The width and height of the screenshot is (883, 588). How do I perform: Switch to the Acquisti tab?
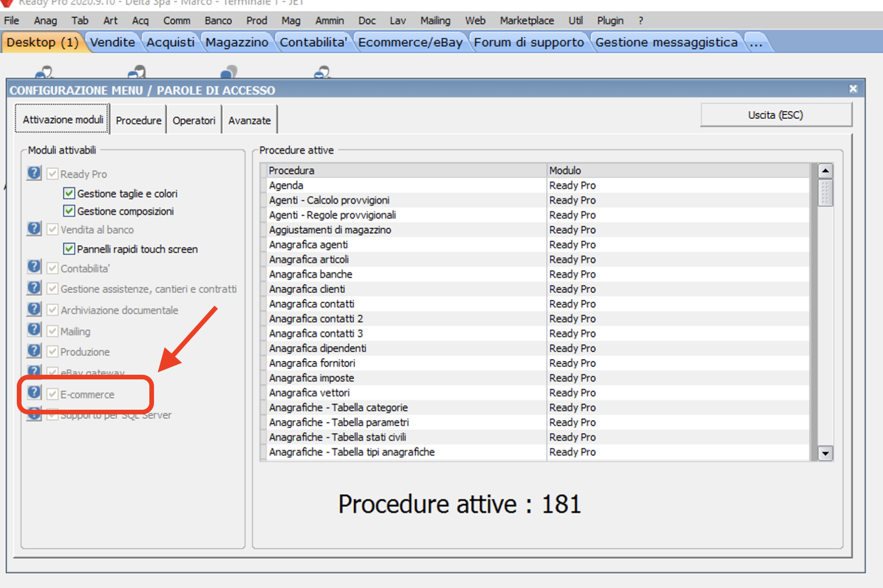click(170, 42)
